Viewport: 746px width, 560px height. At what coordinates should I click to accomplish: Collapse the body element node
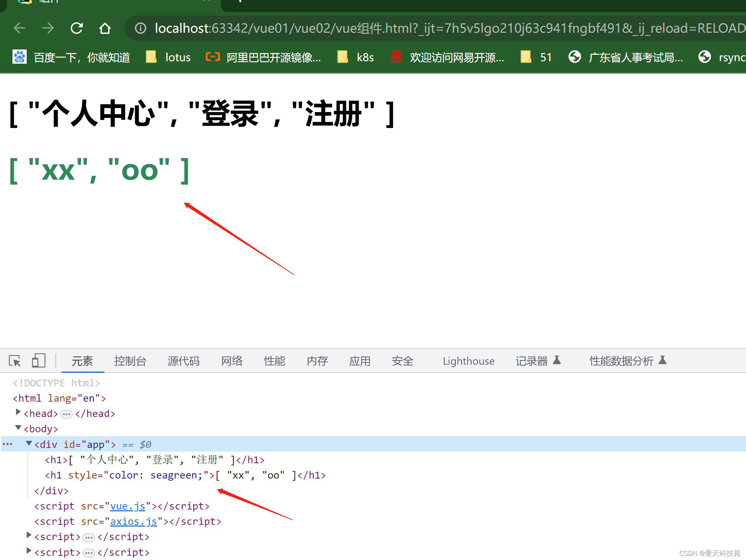[x=18, y=428]
